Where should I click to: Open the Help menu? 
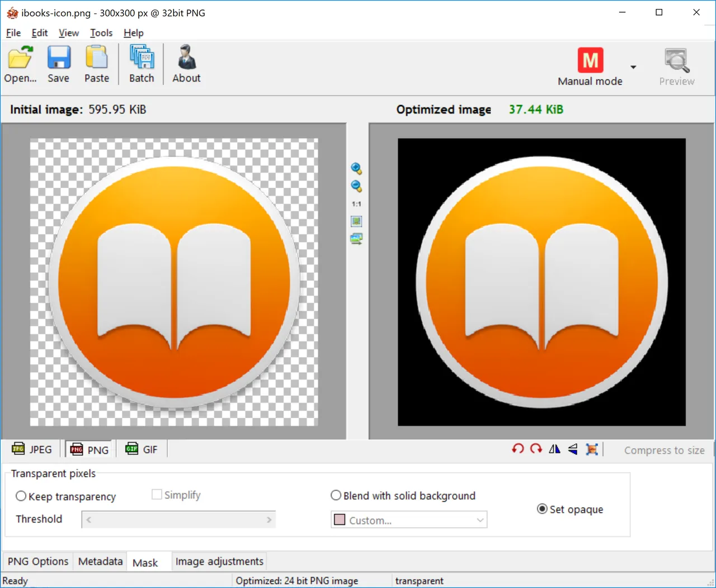[x=134, y=33]
